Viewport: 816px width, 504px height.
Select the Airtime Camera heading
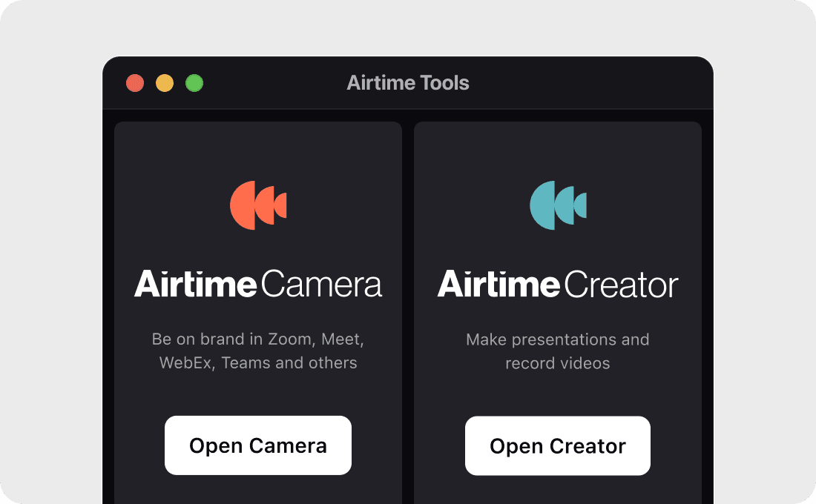(x=258, y=284)
